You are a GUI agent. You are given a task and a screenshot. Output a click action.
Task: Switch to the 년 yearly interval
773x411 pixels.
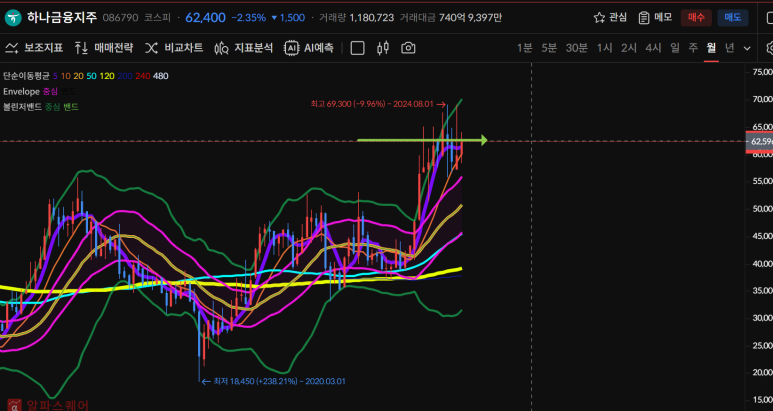pos(729,48)
